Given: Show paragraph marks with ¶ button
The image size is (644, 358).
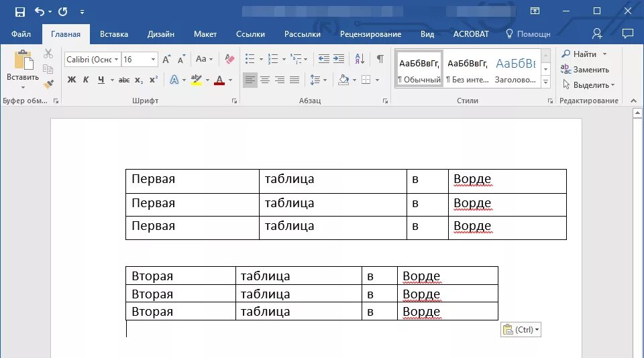Looking at the screenshot, I should (x=380, y=59).
